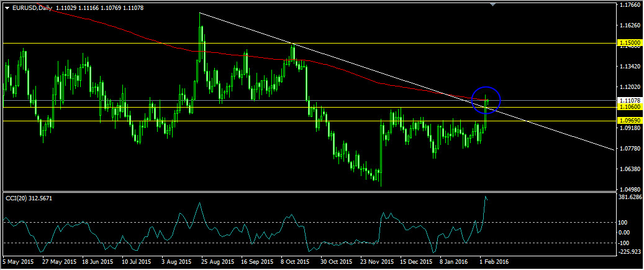Click the 1.04980 price axis value

click(630, 189)
